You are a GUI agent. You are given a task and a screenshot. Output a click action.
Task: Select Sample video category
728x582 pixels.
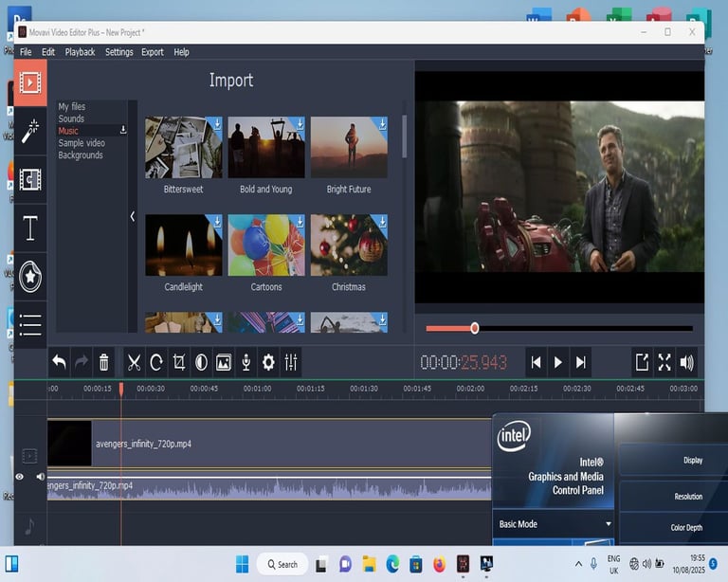(x=82, y=143)
